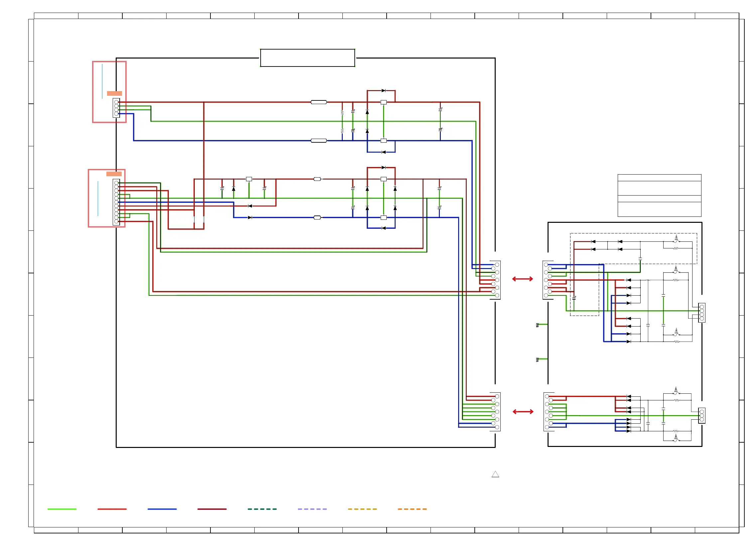This screenshot has width=754, height=560.
Task: Click the blue solid legend line
Action: click(x=162, y=509)
